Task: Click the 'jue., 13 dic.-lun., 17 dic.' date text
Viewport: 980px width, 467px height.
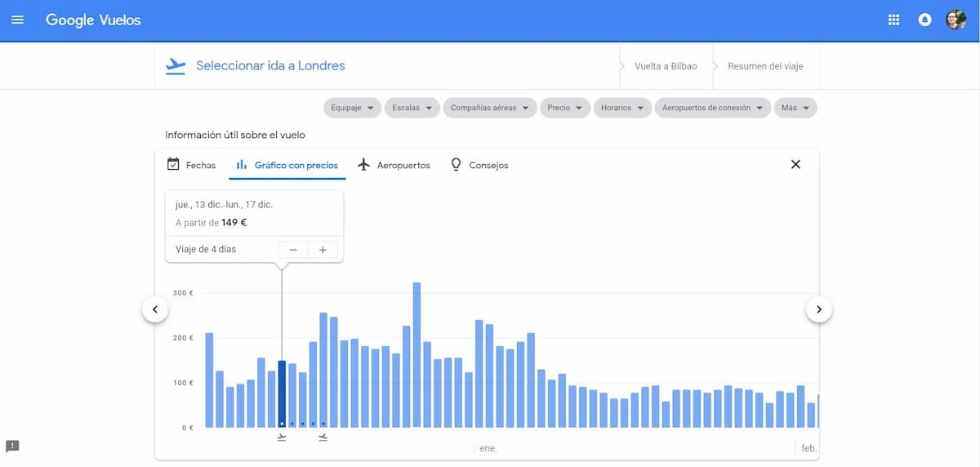Action: [x=224, y=205]
